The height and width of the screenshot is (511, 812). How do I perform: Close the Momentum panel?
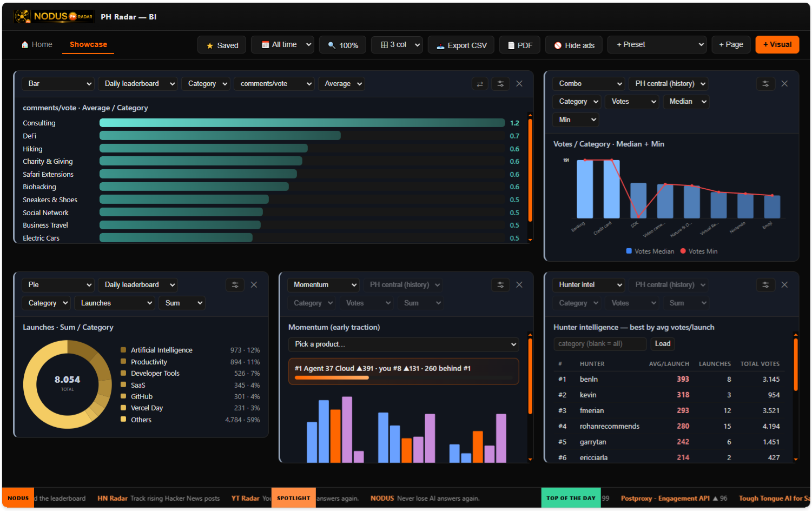pos(519,285)
